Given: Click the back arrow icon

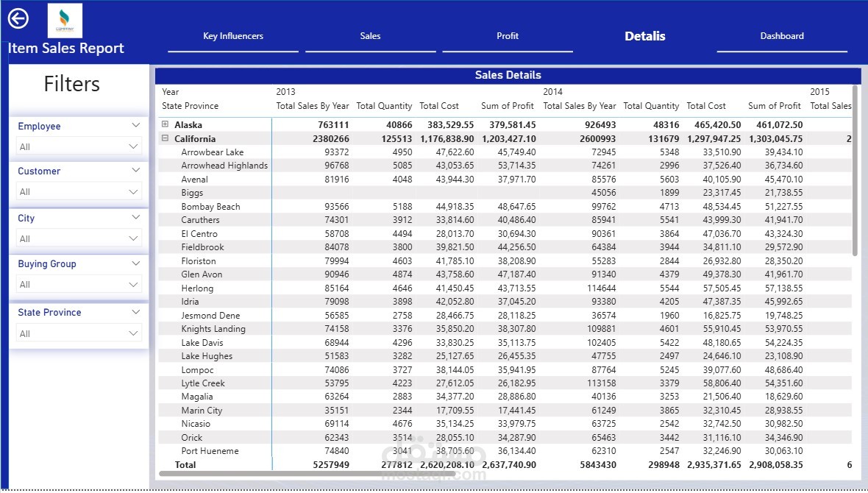Looking at the screenshot, I should [18, 18].
